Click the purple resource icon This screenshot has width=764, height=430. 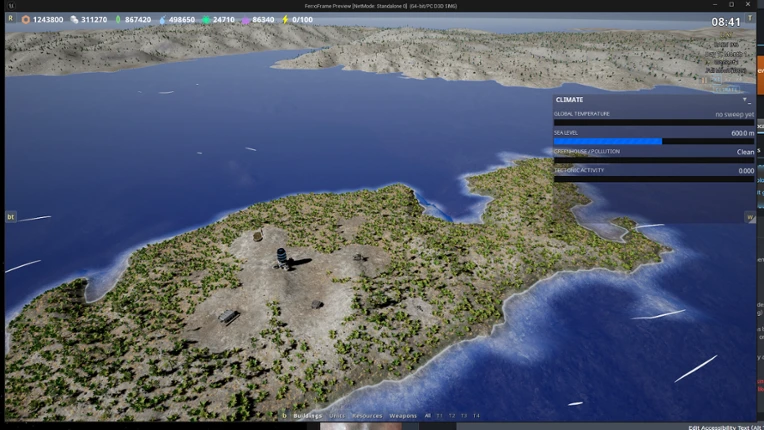tap(246, 20)
